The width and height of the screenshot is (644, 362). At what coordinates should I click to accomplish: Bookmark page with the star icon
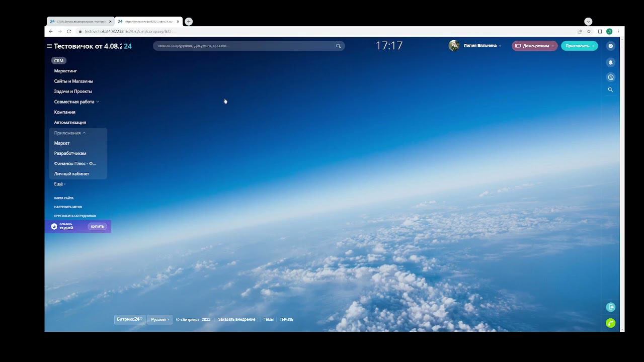point(589,31)
